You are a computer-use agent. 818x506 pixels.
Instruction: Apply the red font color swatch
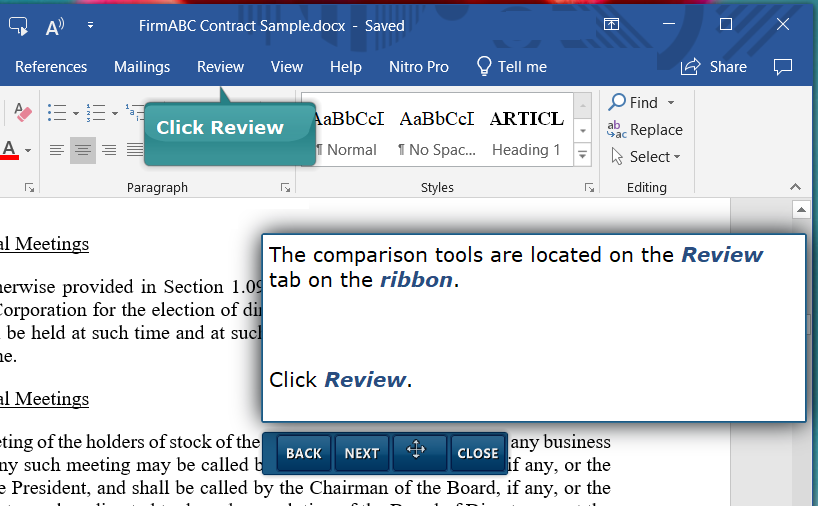[x=10, y=150]
